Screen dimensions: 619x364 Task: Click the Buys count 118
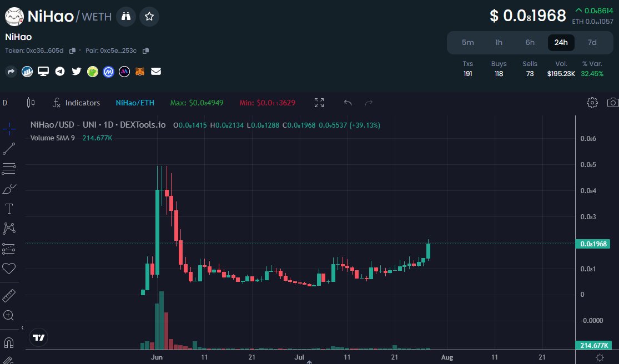click(x=499, y=74)
